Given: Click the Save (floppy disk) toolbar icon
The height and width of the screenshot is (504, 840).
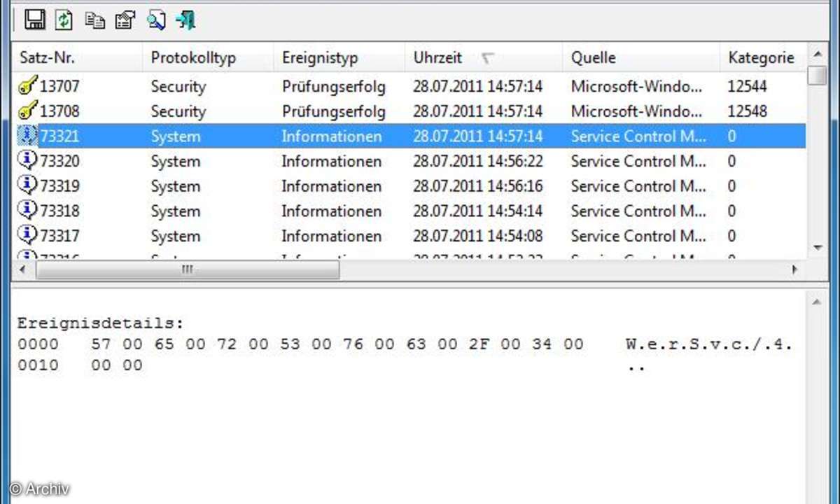Looking at the screenshot, I should coord(35,20).
